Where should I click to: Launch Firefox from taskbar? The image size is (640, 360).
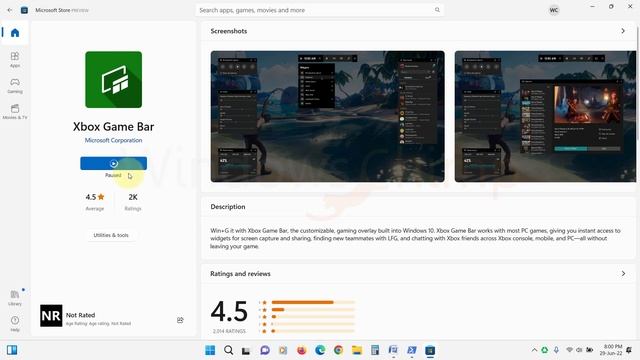point(302,350)
